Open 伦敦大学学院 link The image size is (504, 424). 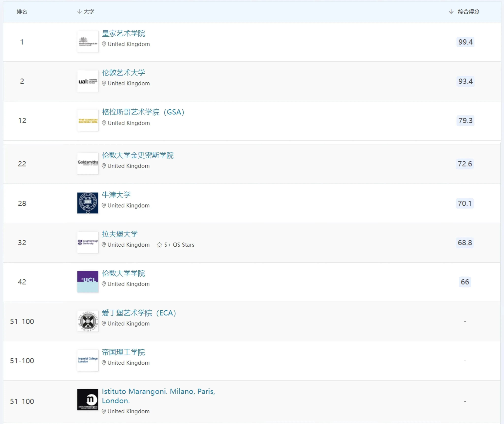(x=123, y=273)
